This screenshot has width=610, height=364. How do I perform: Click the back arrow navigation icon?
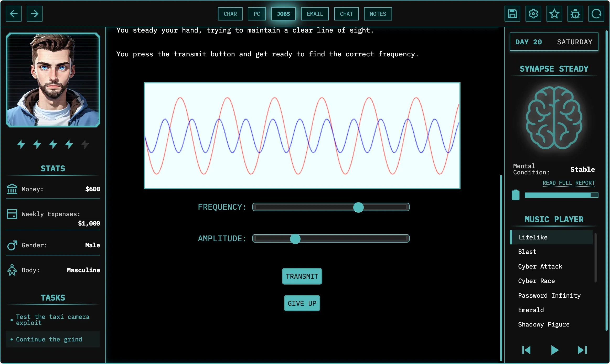coord(14,14)
